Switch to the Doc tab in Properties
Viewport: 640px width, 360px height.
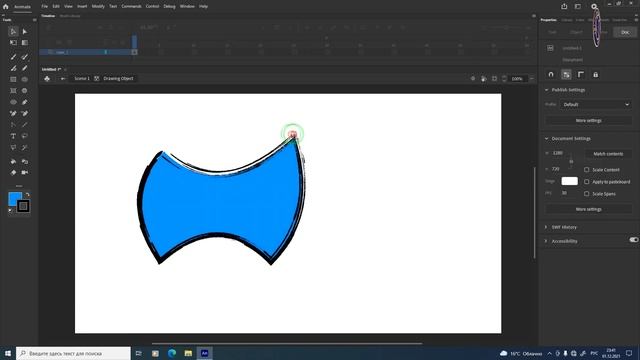[625, 32]
